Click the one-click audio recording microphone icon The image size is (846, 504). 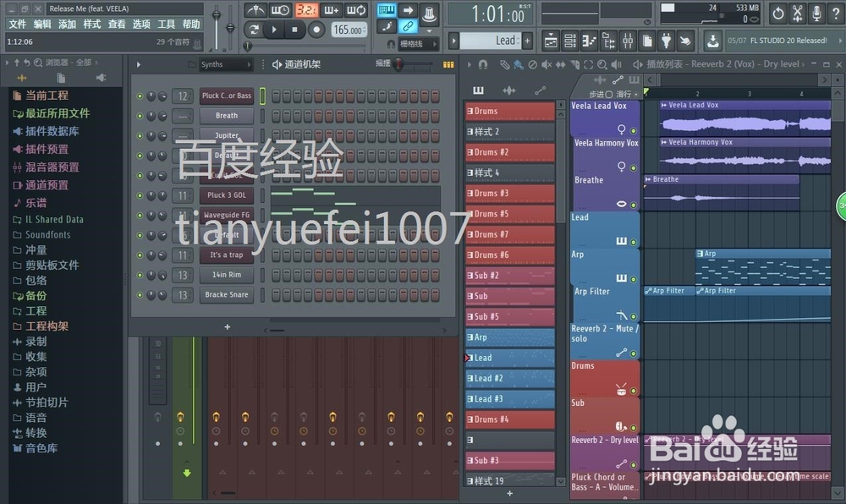(817, 14)
